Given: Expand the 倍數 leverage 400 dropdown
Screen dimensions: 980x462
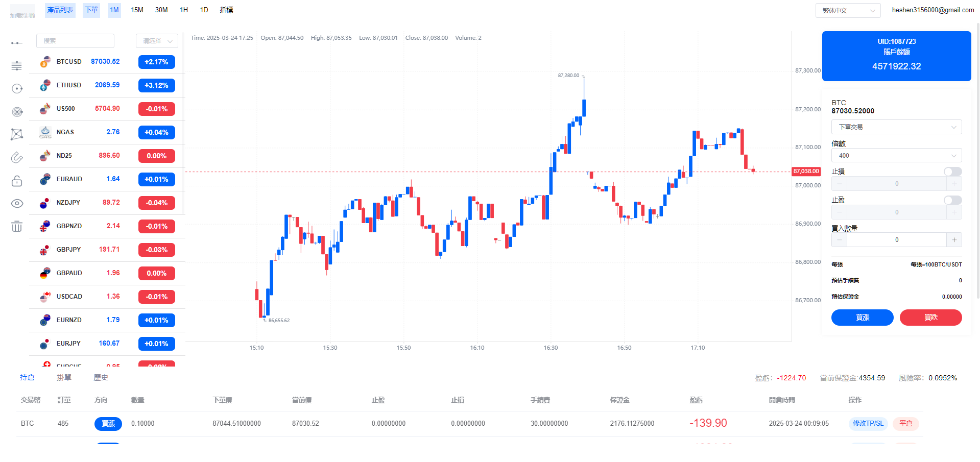Looking at the screenshot, I should click(x=896, y=156).
